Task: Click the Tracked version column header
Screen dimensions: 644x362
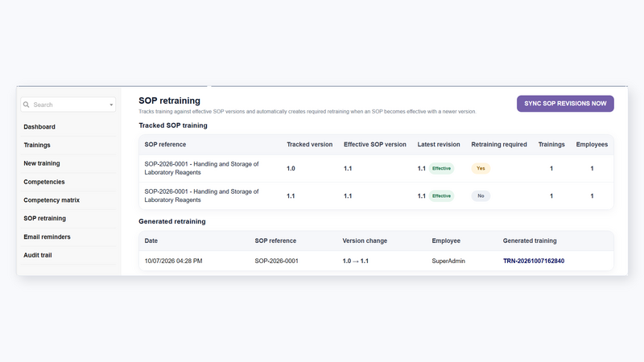Action: click(310, 145)
